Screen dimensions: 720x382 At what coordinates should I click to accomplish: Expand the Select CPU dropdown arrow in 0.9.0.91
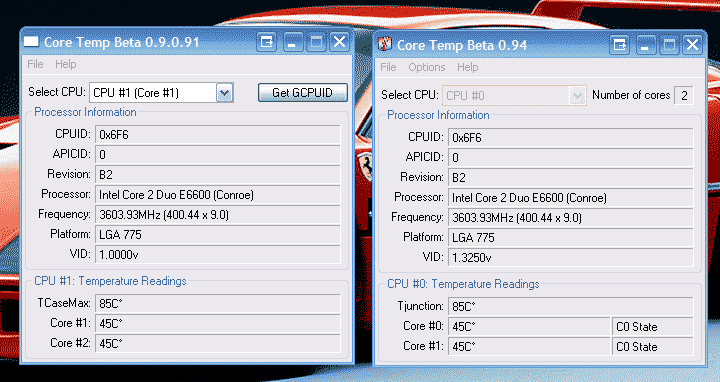[225, 93]
